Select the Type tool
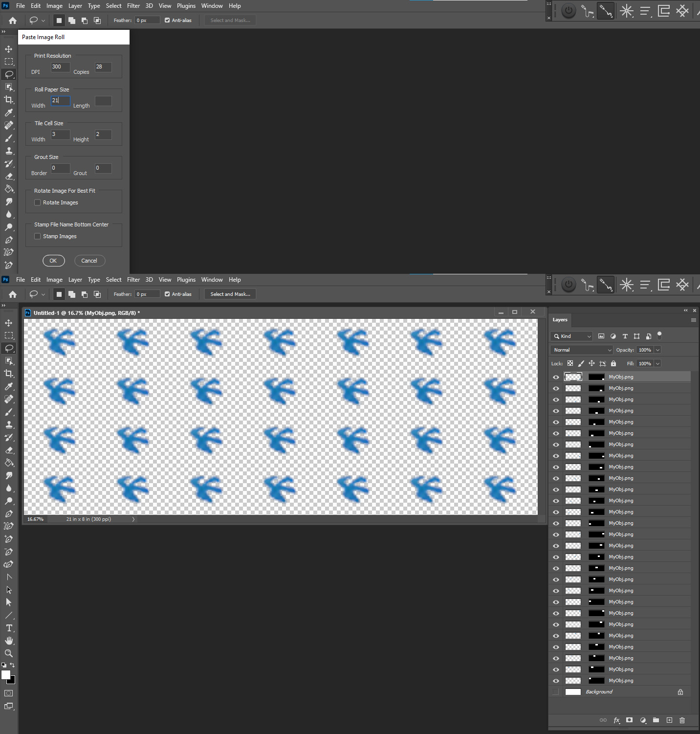The image size is (700, 734). (x=9, y=628)
